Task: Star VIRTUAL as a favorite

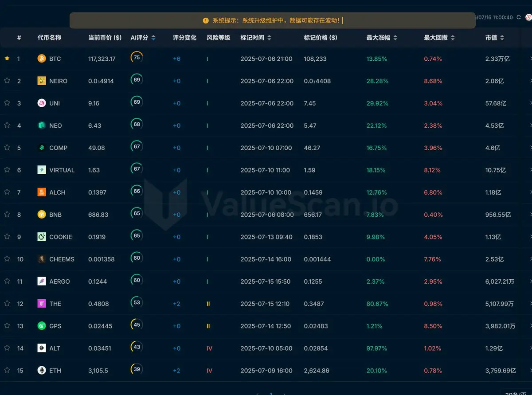Action: pyautogui.click(x=7, y=169)
